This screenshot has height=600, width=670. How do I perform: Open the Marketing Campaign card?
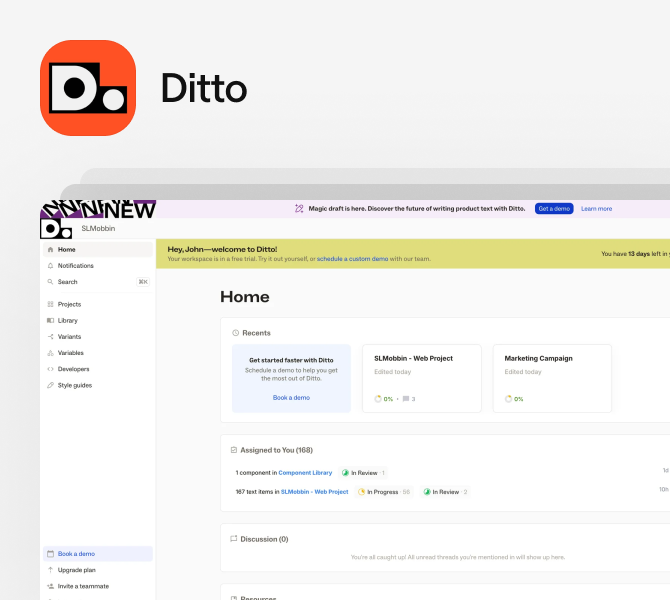point(552,379)
